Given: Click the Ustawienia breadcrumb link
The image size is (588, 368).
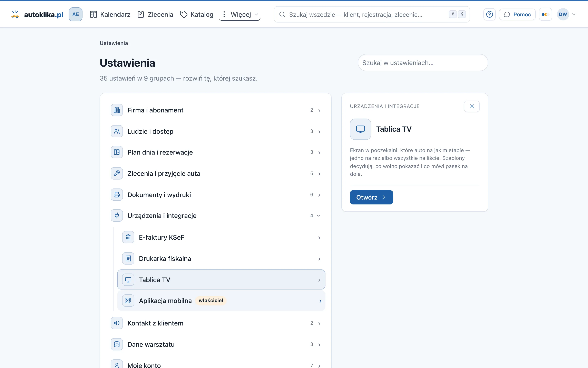Looking at the screenshot, I should point(114,43).
